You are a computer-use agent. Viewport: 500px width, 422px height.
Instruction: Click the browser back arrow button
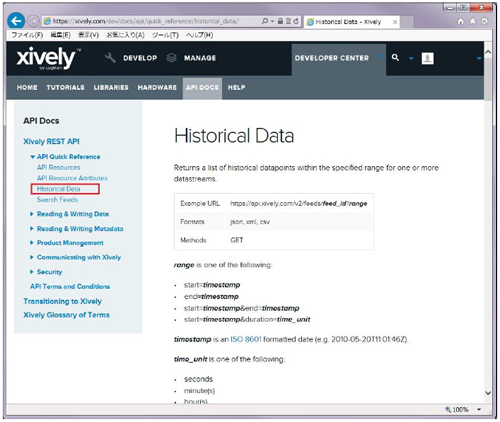(16, 21)
